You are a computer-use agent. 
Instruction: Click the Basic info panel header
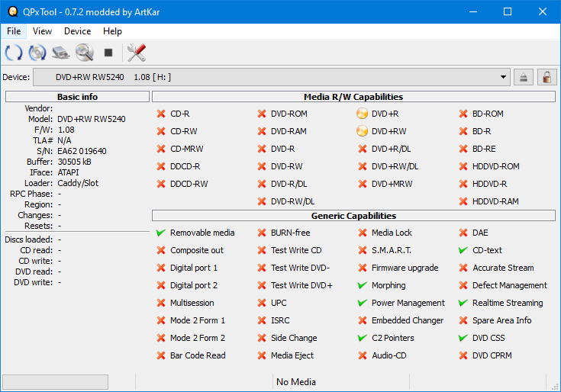click(77, 97)
